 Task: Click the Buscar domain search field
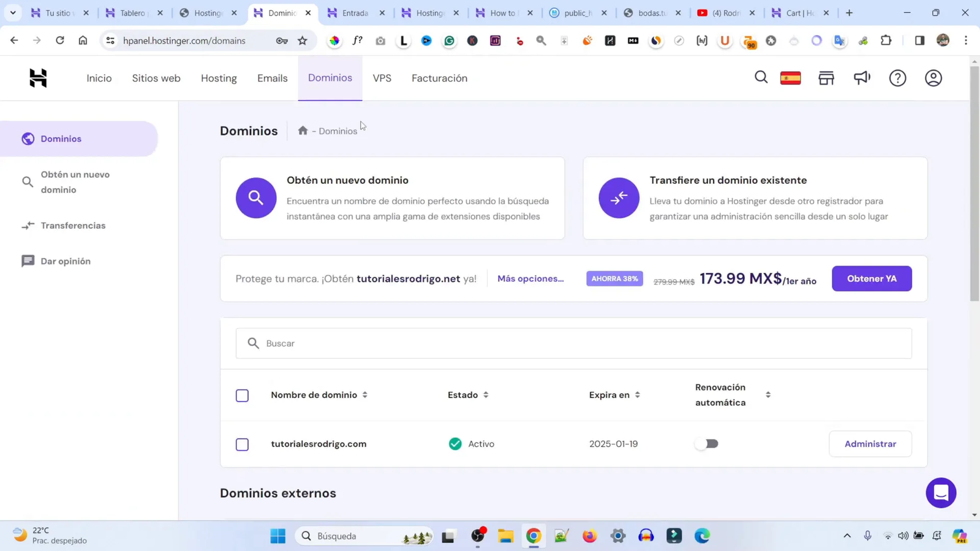point(574,343)
